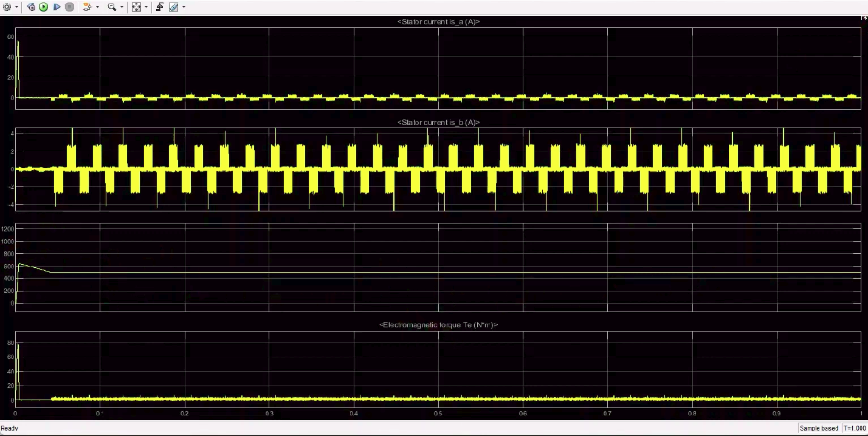Expand the configuration properties dropdown arrow
The image size is (868, 436).
(16, 7)
